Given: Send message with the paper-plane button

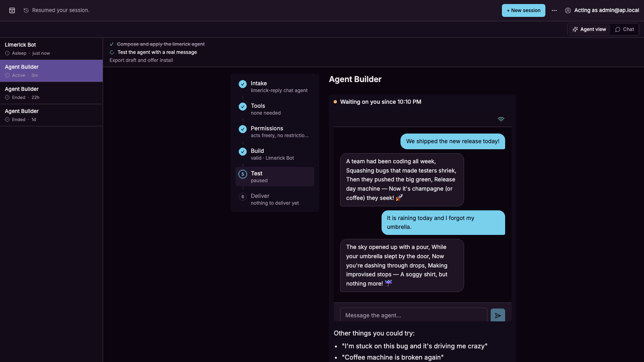Looking at the screenshot, I should coord(498,315).
